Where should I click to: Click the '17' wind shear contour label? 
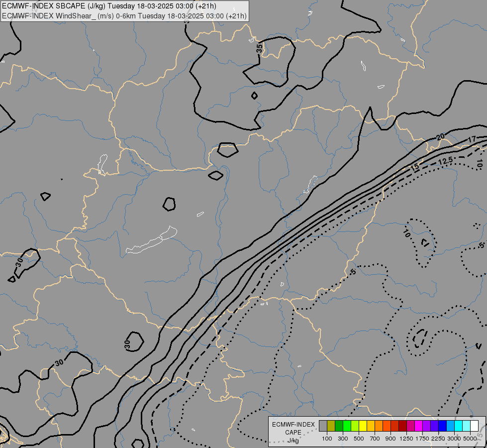(472, 139)
